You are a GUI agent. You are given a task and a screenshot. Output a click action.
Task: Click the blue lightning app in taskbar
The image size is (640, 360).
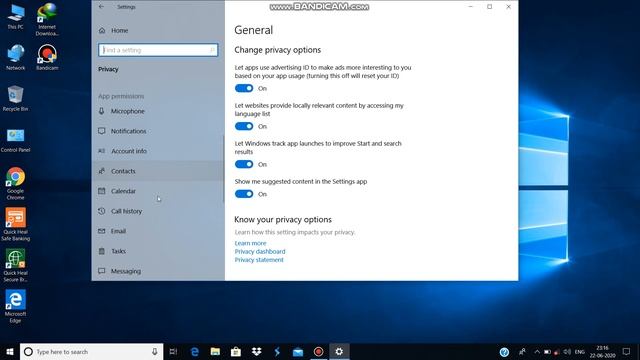pos(277,351)
